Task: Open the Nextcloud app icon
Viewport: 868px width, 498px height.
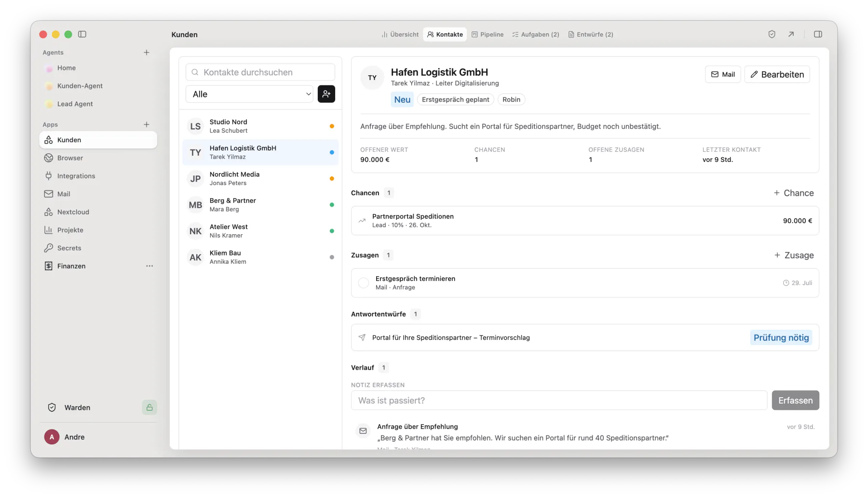Action: click(x=49, y=212)
